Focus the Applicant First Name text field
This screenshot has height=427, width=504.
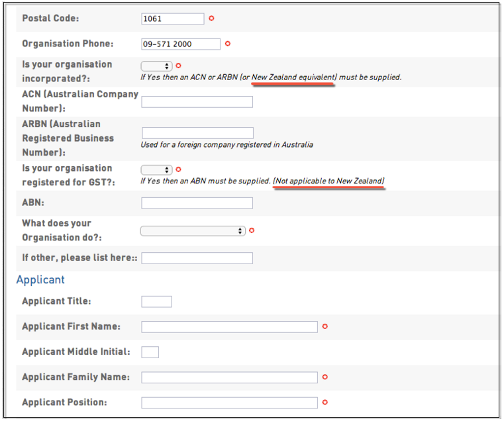pos(229,327)
